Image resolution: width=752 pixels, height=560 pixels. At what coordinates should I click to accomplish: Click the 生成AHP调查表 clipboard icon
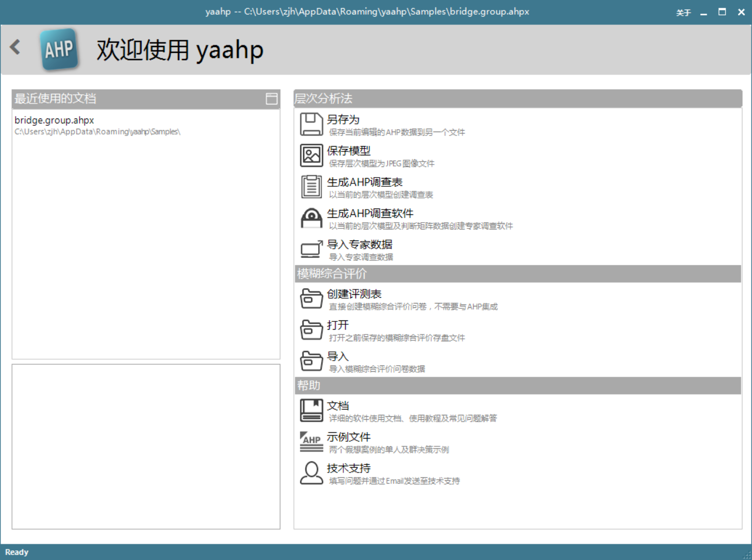(x=311, y=187)
